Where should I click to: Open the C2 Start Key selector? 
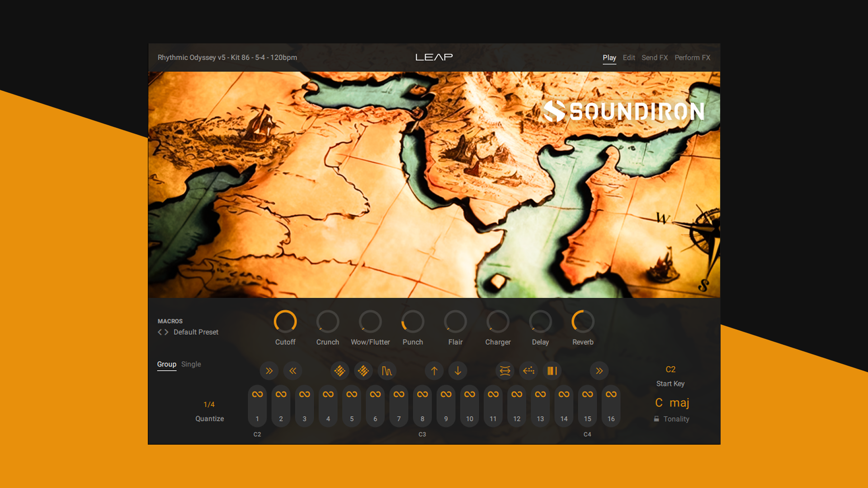pos(670,369)
